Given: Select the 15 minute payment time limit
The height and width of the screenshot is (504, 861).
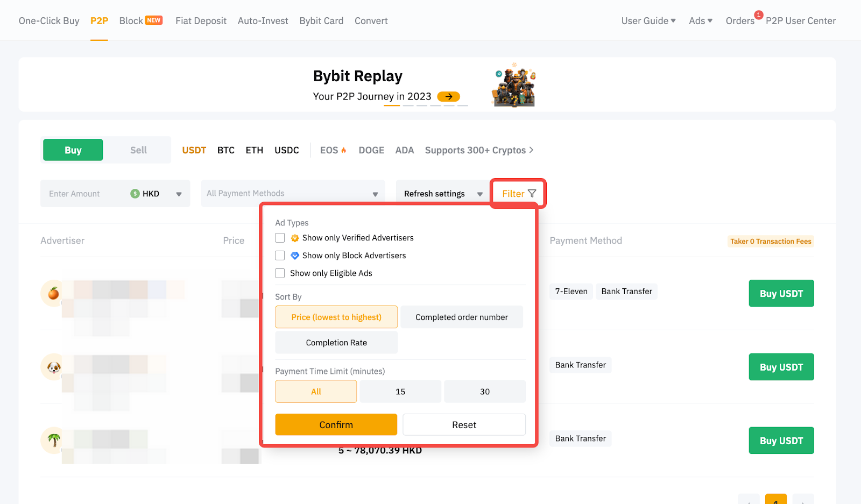Looking at the screenshot, I should pyautogui.click(x=400, y=392).
